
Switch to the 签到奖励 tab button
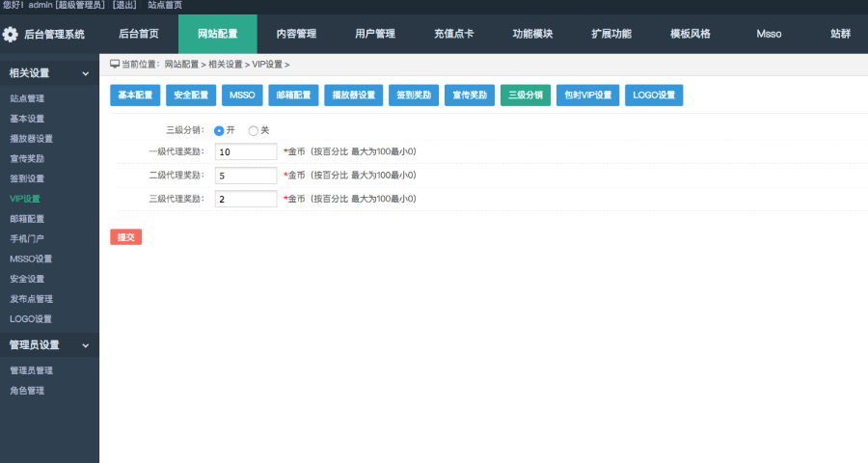tap(414, 95)
